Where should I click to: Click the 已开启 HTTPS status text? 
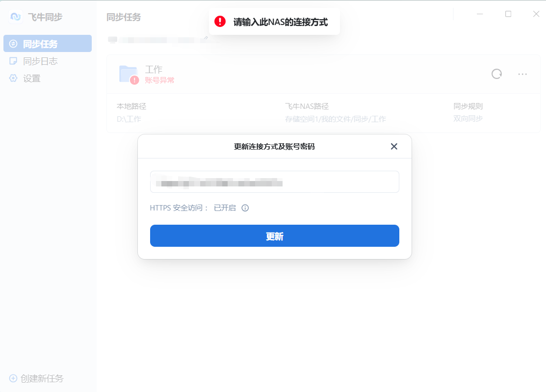point(225,208)
